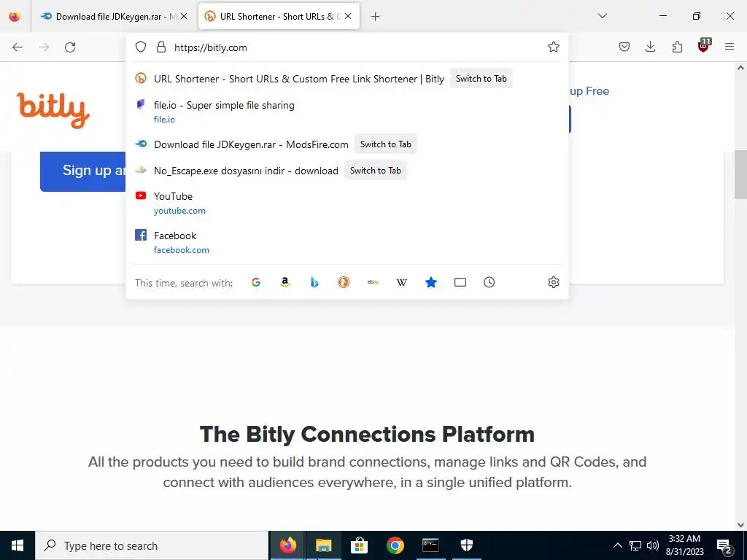Screen dimensions: 747x560
Task: Click the uBlock Origin extension icon
Action: click(704, 46)
